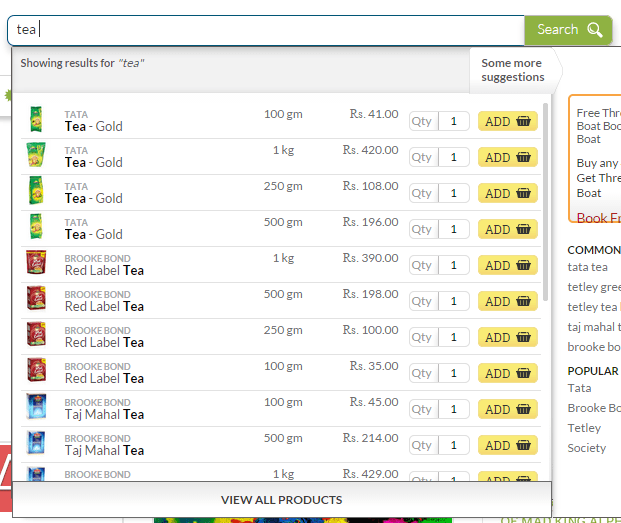
Task: Click the Rs. 214.00 price
Action: pyautogui.click(x=370, y=438)
